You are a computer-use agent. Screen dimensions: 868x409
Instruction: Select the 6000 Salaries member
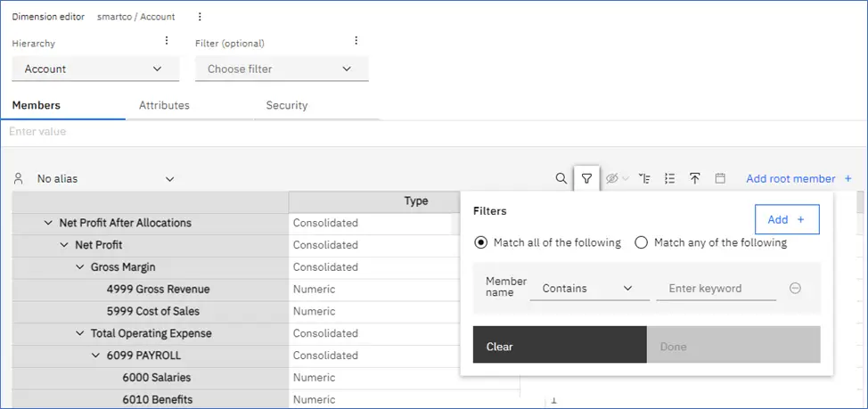(157, 378)
